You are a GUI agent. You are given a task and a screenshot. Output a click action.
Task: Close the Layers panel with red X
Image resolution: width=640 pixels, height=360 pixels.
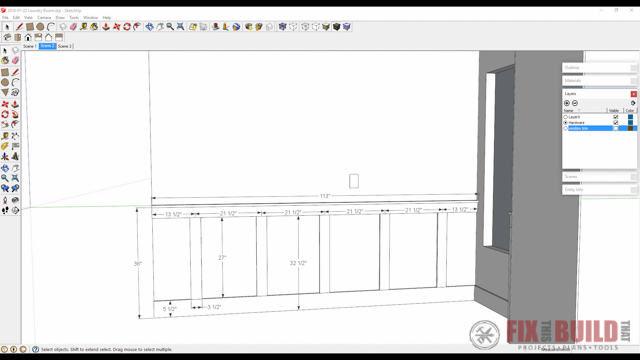633,94
